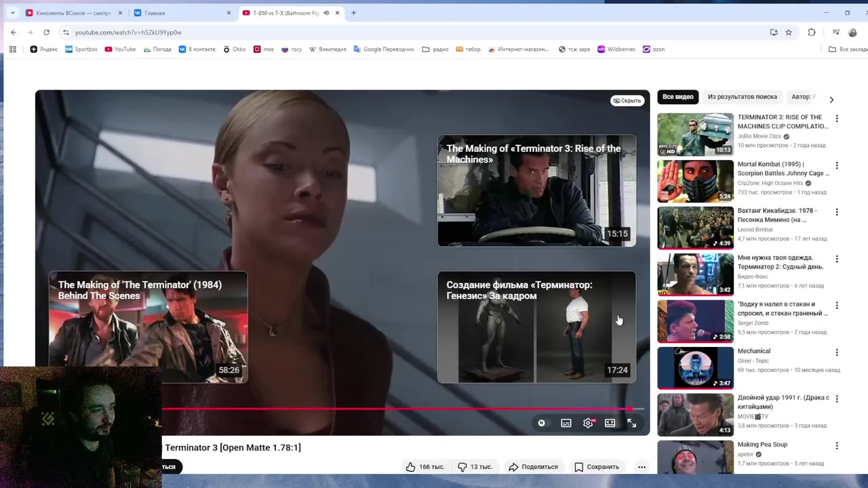The height and width of the screenshot is (488, 868).
Task: Toggle subtitles in the video player
Action: tap(566, 423)
